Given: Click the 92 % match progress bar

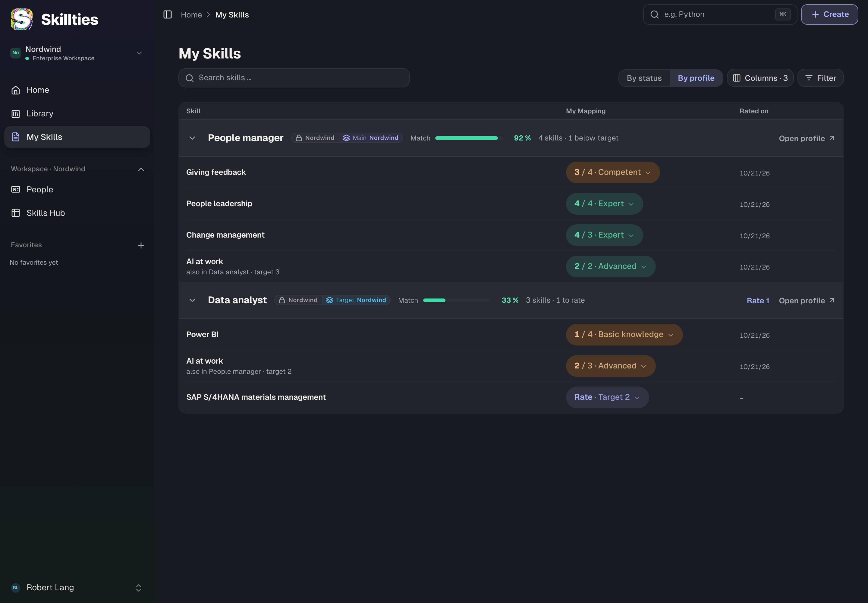Looking at the screenshot, I should click(469, 138).
